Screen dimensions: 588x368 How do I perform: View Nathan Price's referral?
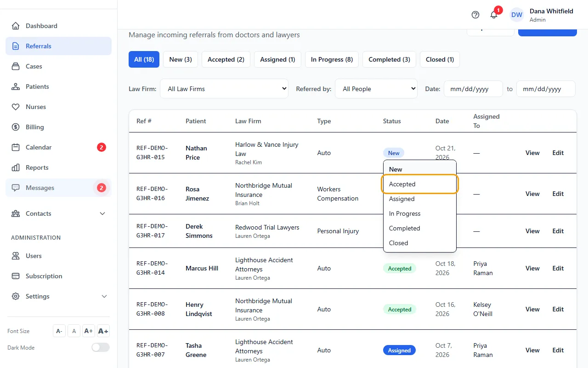click(x=532, y=153)
